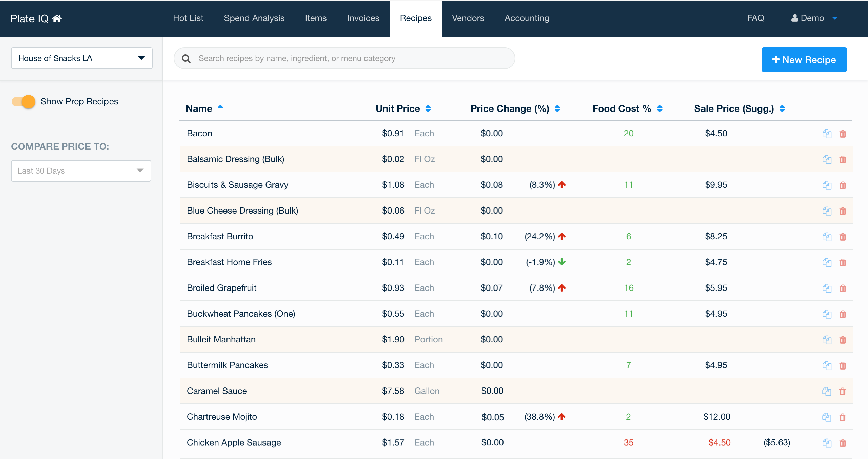Click the search magnifier icon
This screenshot has height=459, width=868.
pos(186,59)
